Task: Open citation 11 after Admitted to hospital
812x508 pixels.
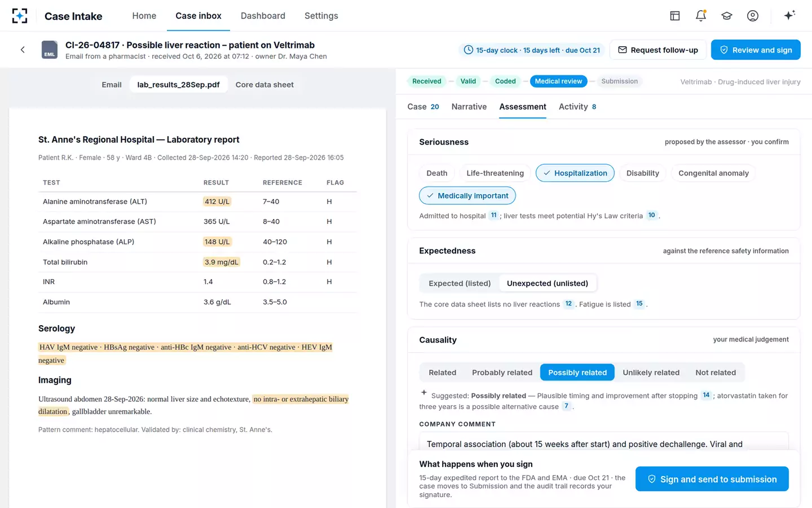Action: (494, 215)
